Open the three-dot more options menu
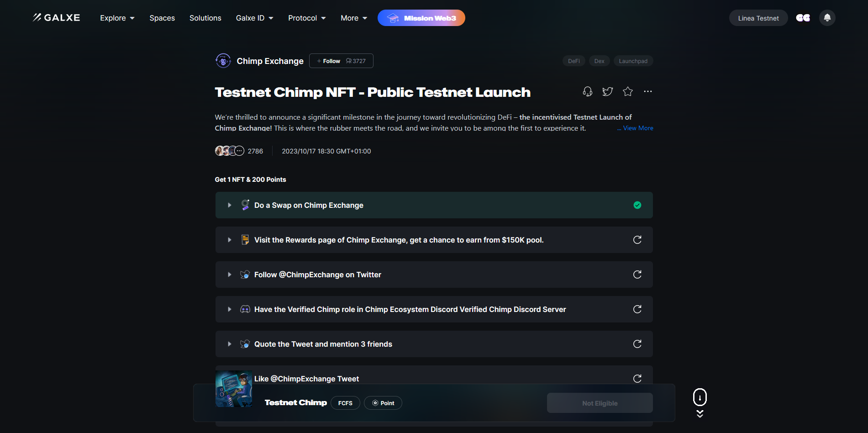This screenshot has height=433, width=868. 647,92
